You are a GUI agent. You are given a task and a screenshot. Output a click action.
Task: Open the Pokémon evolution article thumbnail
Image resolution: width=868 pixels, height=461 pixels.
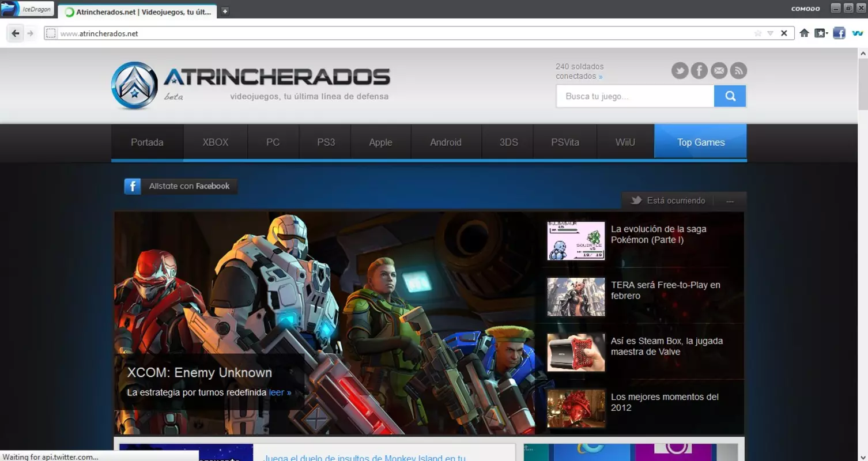576,241
